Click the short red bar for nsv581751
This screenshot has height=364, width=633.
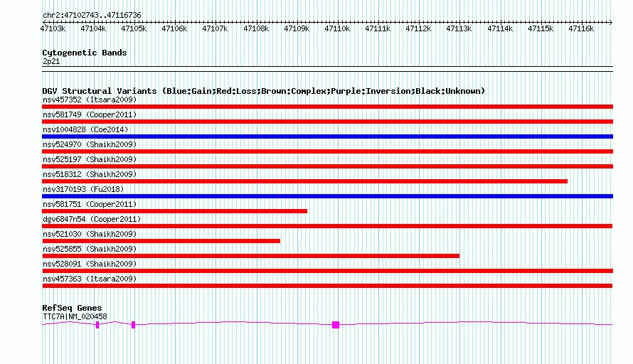coord(174,211)
